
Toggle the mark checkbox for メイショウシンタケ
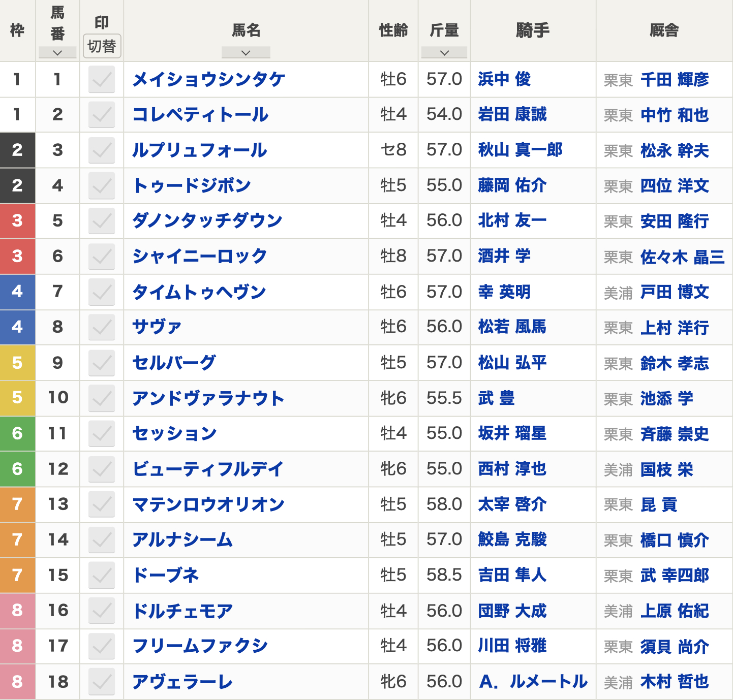[102, 80]
